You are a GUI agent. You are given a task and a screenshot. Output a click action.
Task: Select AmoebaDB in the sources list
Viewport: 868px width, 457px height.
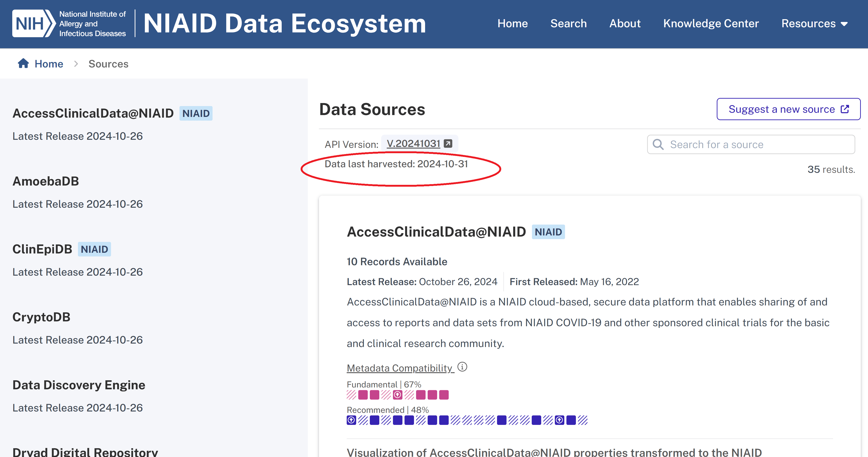point(46,181)
